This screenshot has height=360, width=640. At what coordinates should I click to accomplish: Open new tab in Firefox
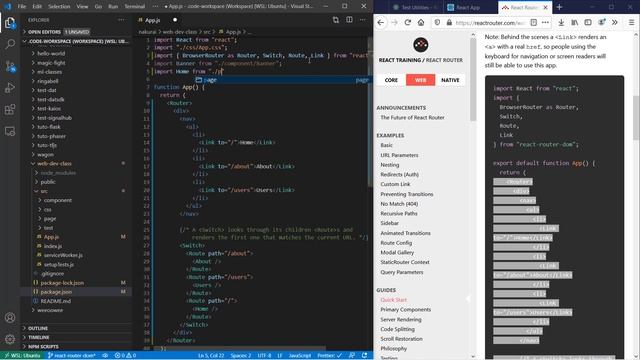559,7
